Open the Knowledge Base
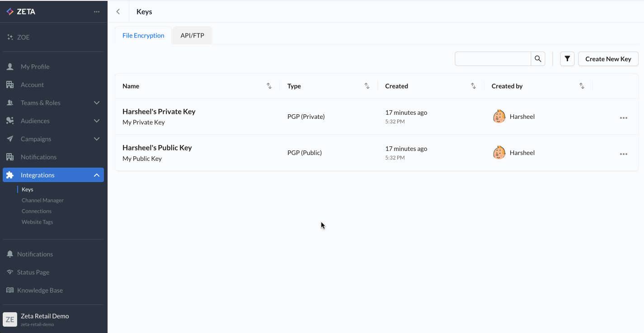The width and height of the screenshot is (644, 333). (x=40, y=290)
